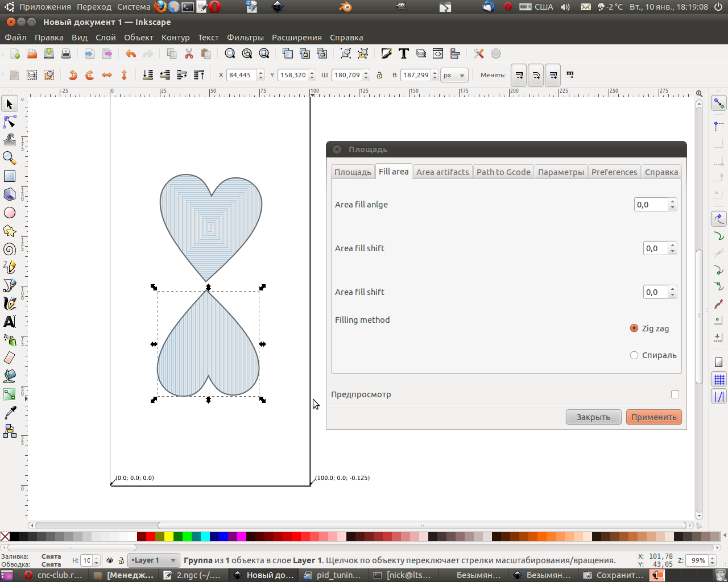The width and height of the screenshot is (728, 582).
Task: Increase the width Ш spinner
Action: (x=366, y=72)
